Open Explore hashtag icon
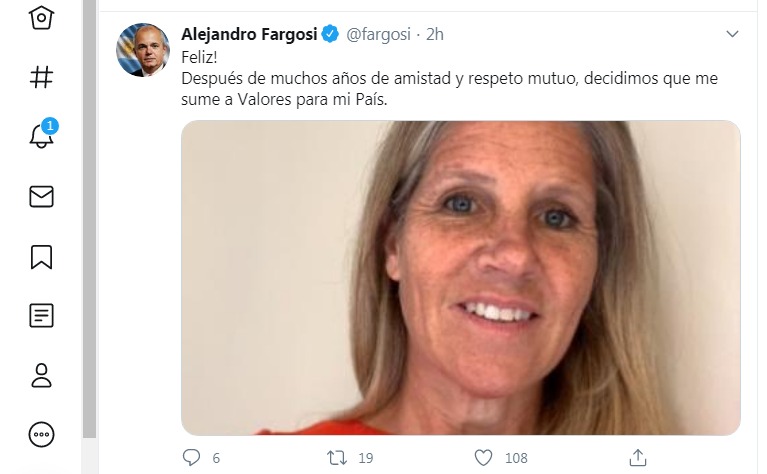Image resolution: width=767 pixels, height=474 pixels. (41, 77)
